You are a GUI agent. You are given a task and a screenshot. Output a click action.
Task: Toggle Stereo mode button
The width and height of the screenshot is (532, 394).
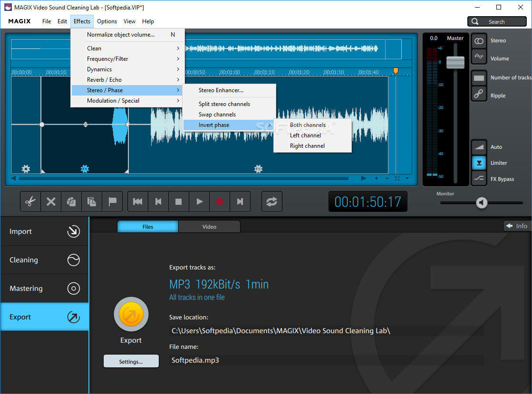[x=479, y=41]
